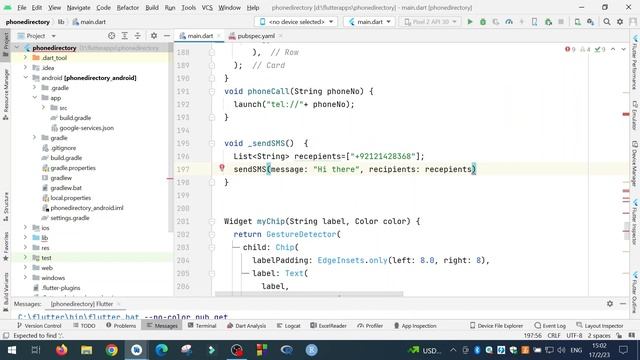
Task: Minimize the Messages panel
Action: (623, 304)
